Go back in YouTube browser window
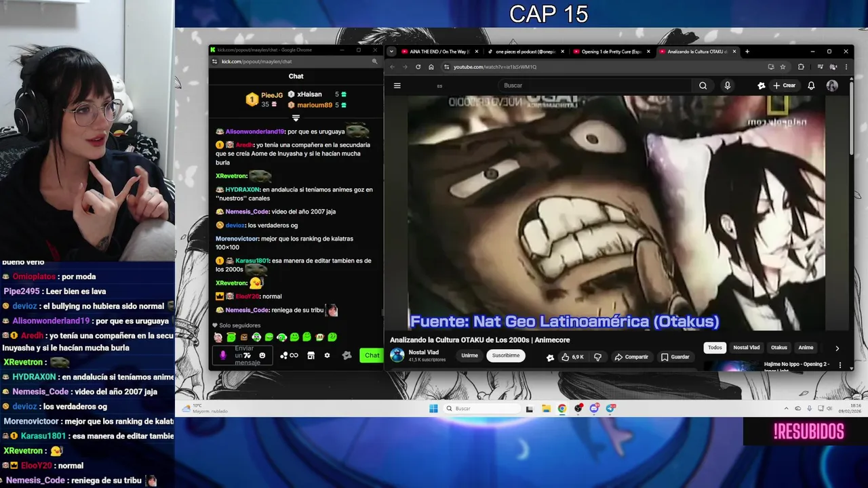Screen dimensions: 868x488 (392, 67)
